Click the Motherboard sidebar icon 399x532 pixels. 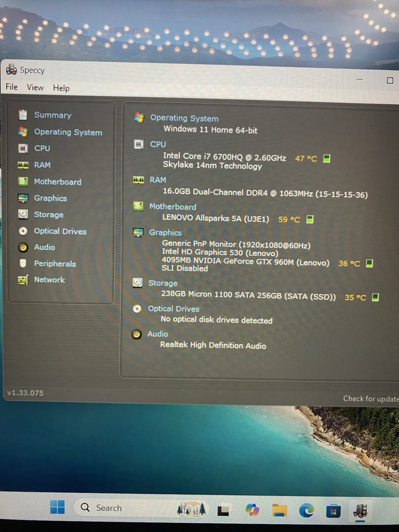pyautogui.click(x=23, y=182)
